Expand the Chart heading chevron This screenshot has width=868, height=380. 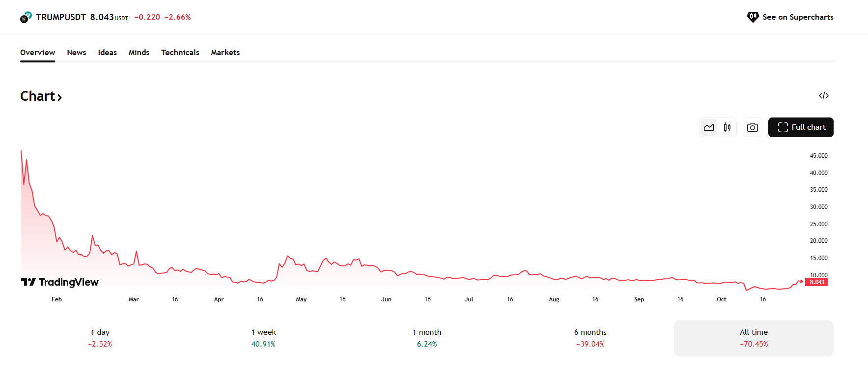point(59,97)
